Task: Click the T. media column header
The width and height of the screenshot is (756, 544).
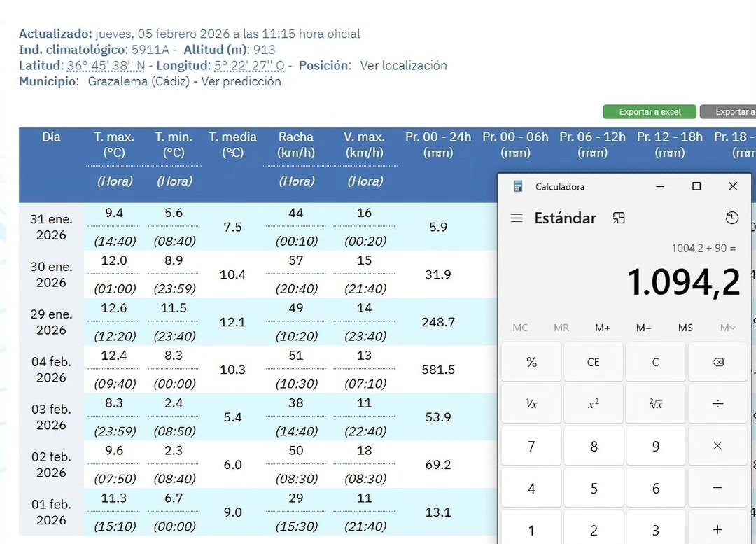Action: pos(233,145)
